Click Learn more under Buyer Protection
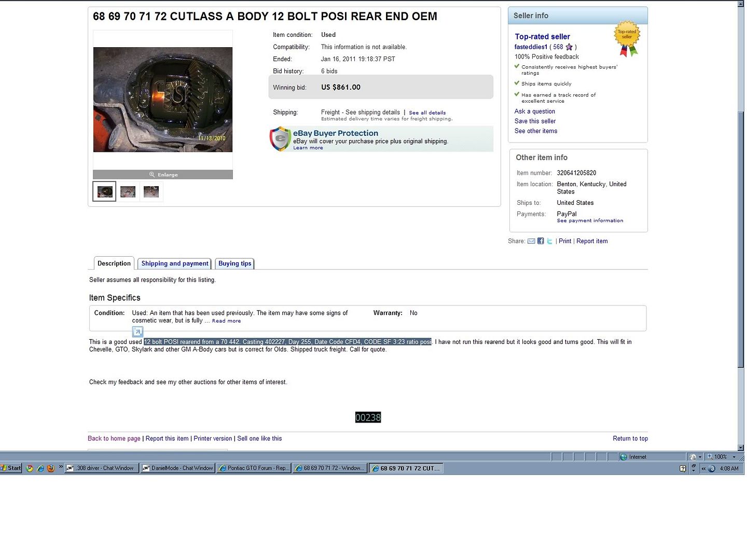This screenshot has height=560, width=747. [308, 148]
